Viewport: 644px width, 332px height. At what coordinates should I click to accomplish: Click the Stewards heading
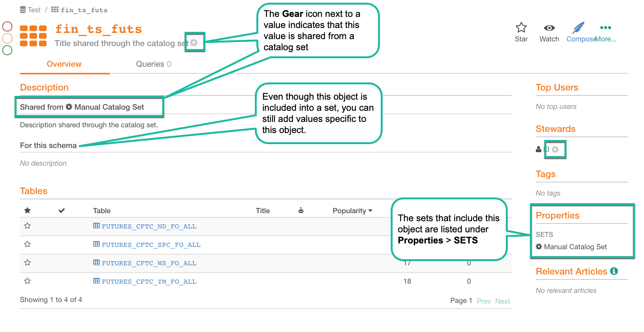[555, 129]
